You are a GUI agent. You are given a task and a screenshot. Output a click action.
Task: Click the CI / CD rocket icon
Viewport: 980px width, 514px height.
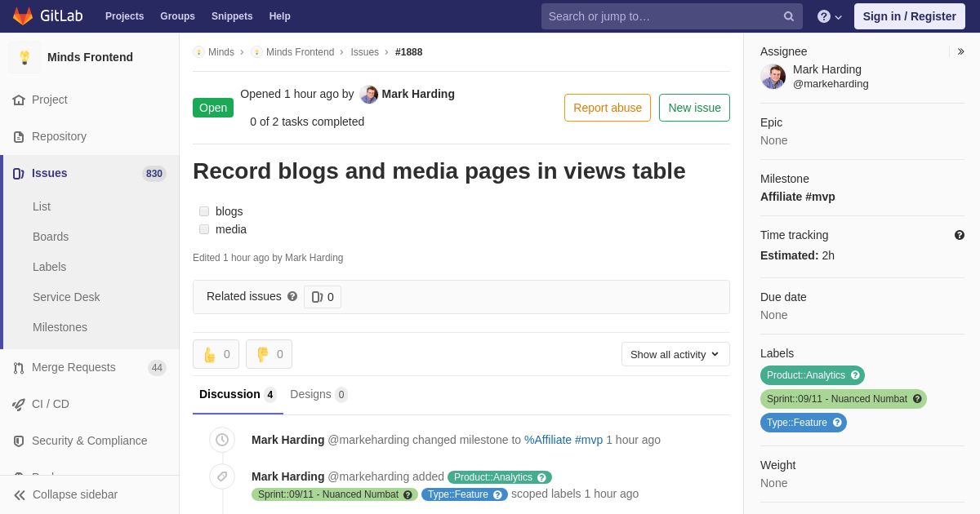point(19,404)
